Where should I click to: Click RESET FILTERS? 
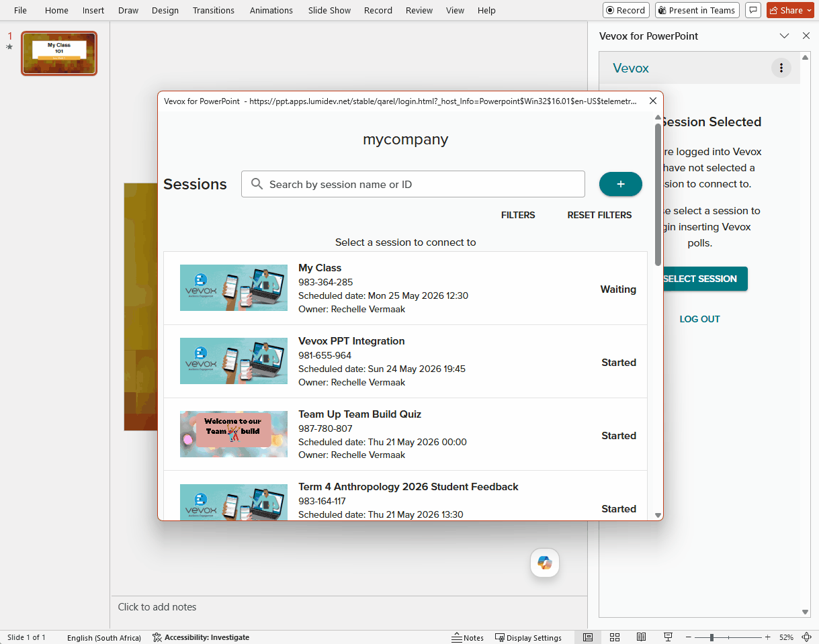click(x=599, y=215)
